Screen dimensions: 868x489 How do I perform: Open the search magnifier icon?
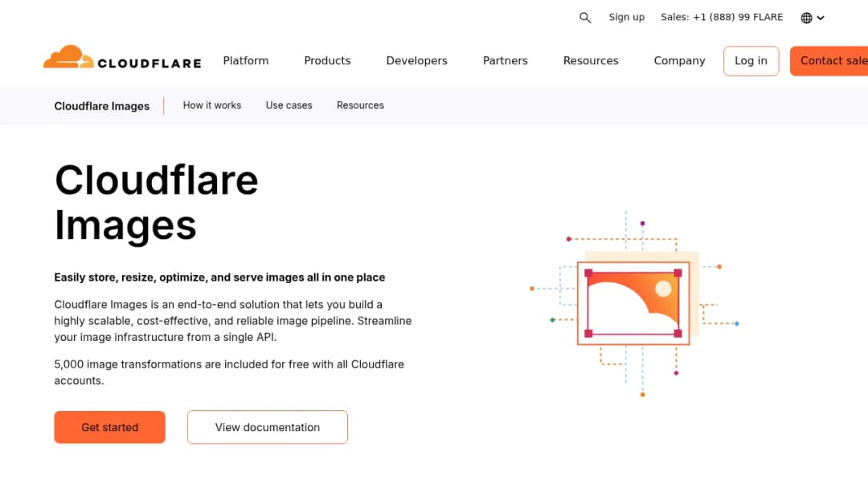pos(585,18)
